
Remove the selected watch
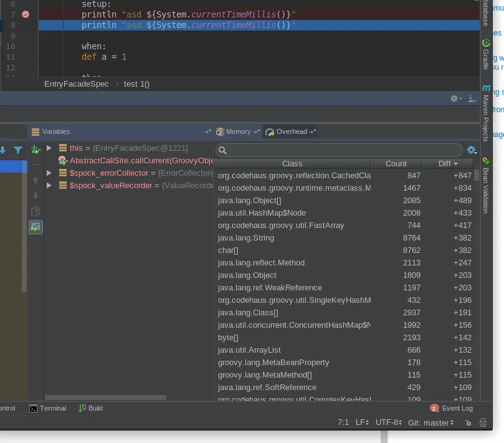coord(36,164)
